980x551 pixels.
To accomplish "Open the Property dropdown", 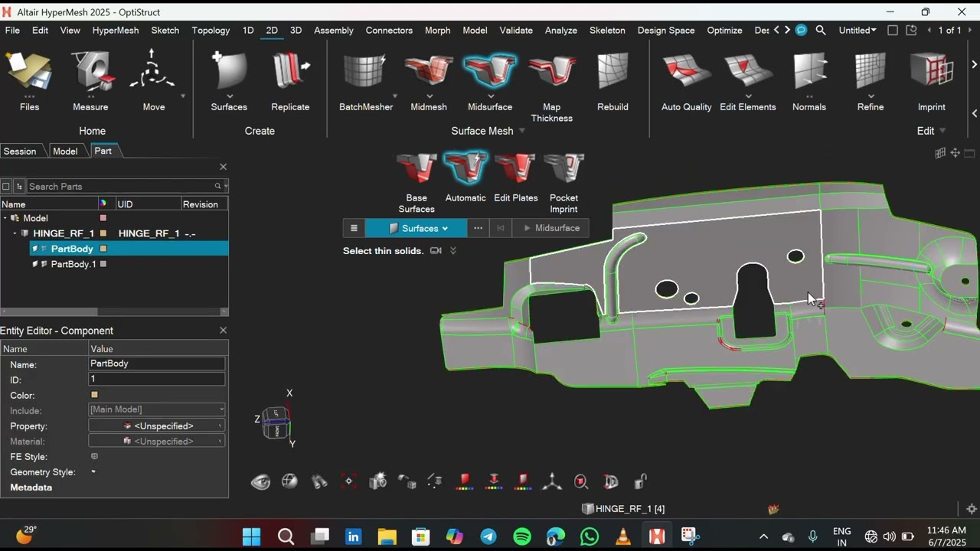I will click(x=157, y=425).
